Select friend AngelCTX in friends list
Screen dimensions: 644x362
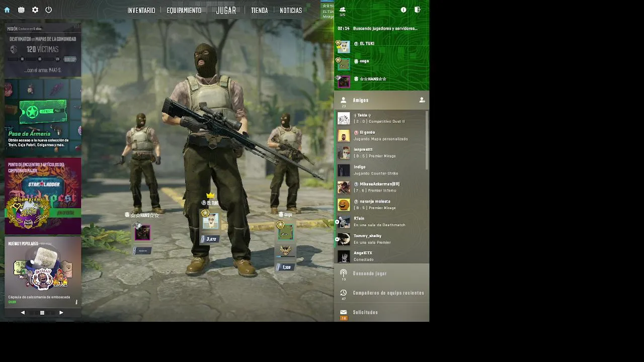[381, 256]
